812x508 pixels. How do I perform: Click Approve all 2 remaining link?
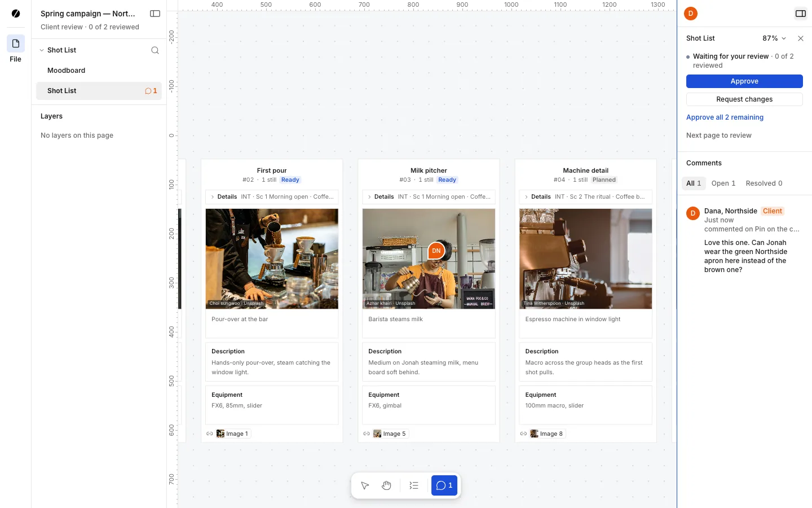[x=725, y=117]
